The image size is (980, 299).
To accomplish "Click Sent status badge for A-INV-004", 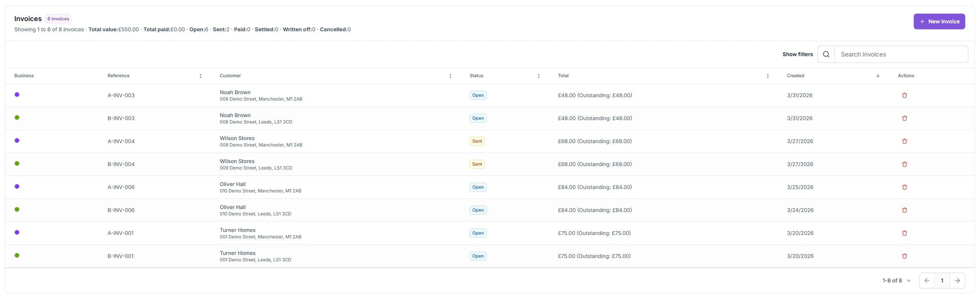I will click(x=477, y=141).
